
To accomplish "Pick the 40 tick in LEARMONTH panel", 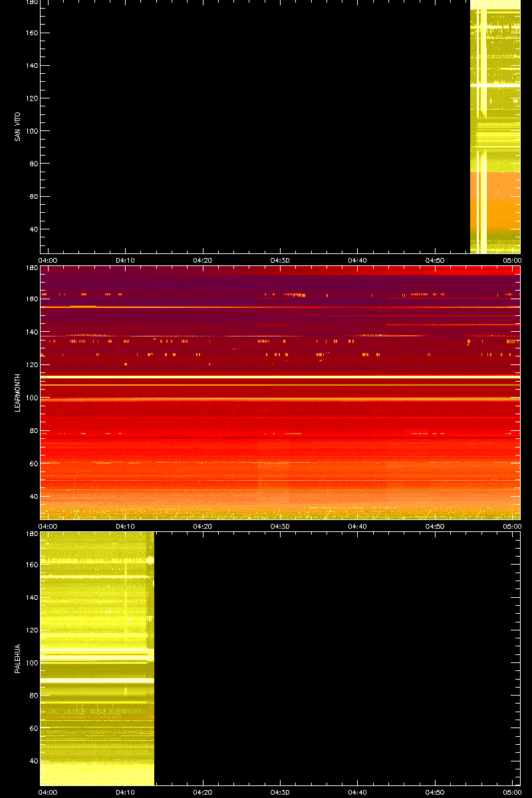I will pos(33,495).
